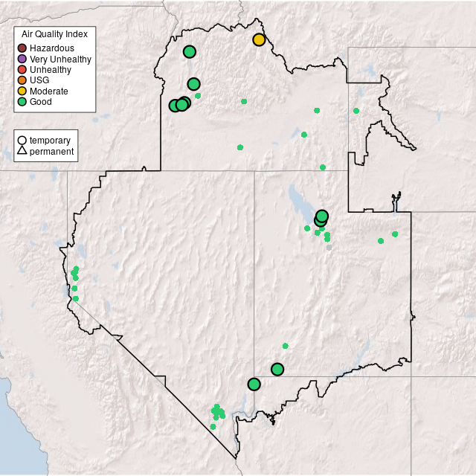This screenshot has height=476, width=476.
Task: Select the Very Unhealthy purple swatch
Action: click(x=22, y=59)
